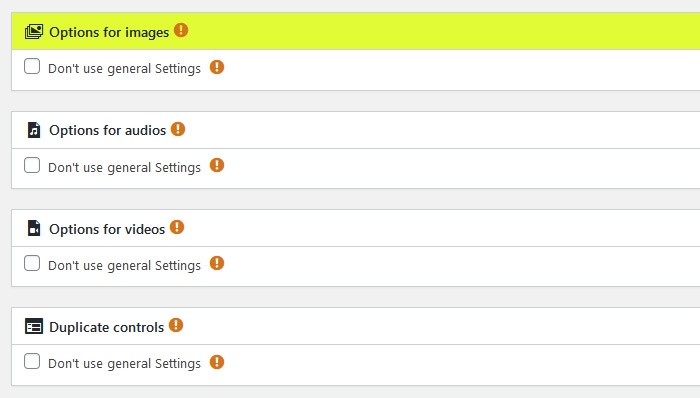Click the images gallery icon
700x398 pixels.
34,32
